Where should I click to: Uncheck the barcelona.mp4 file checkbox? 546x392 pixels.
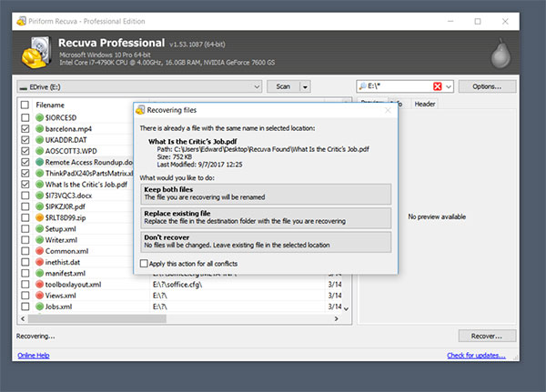click(25, 128)
